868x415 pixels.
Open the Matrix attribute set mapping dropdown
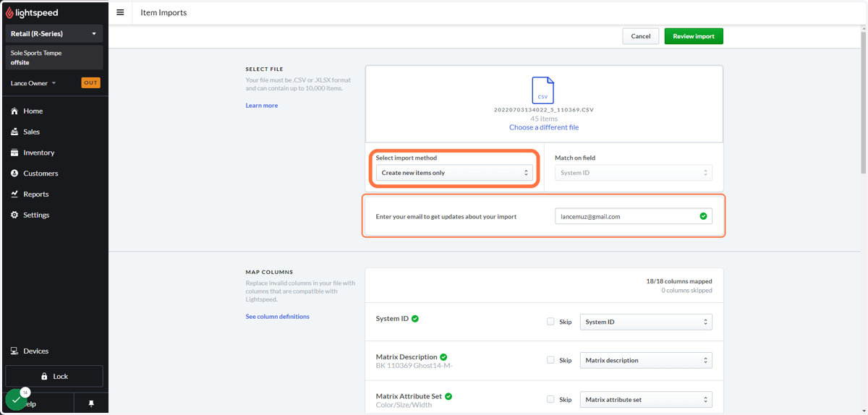pos(646,399)
